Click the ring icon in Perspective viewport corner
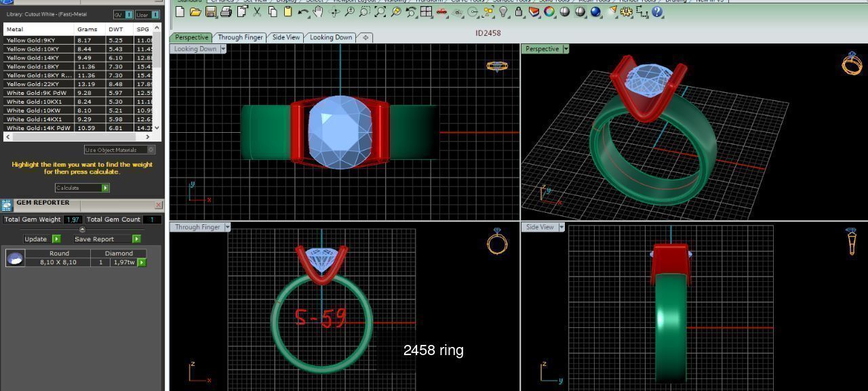Viewport: 868px width, 391px height. pyautogui.click(x=852, y=63)
